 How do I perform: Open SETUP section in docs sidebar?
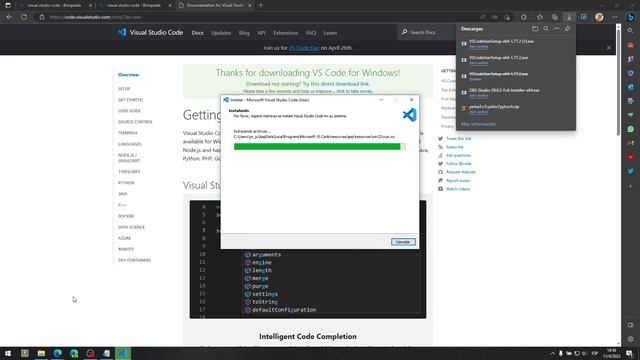124,89
